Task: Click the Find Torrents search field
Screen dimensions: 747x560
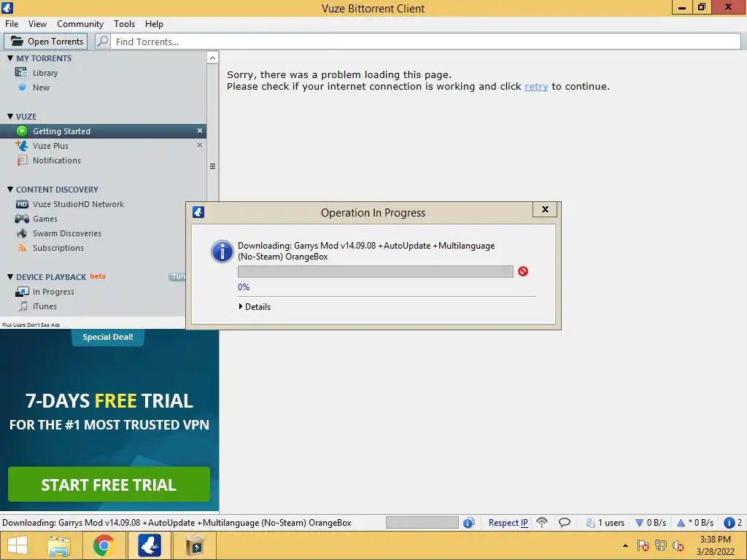Action: 425,42
